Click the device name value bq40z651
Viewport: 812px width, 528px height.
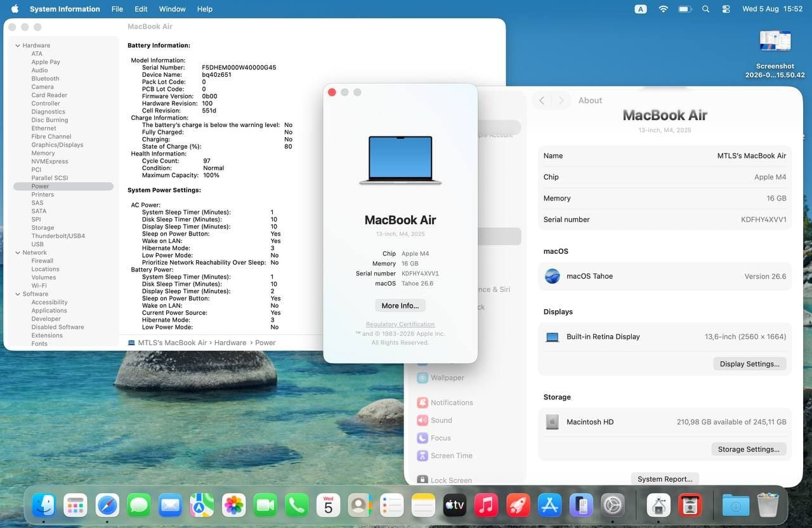coord(216,74)
